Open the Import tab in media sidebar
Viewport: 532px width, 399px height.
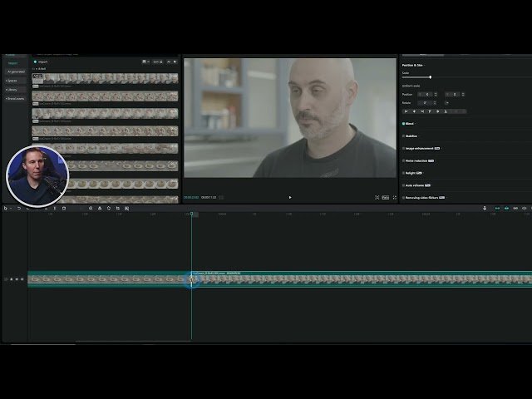click(13, 63)
